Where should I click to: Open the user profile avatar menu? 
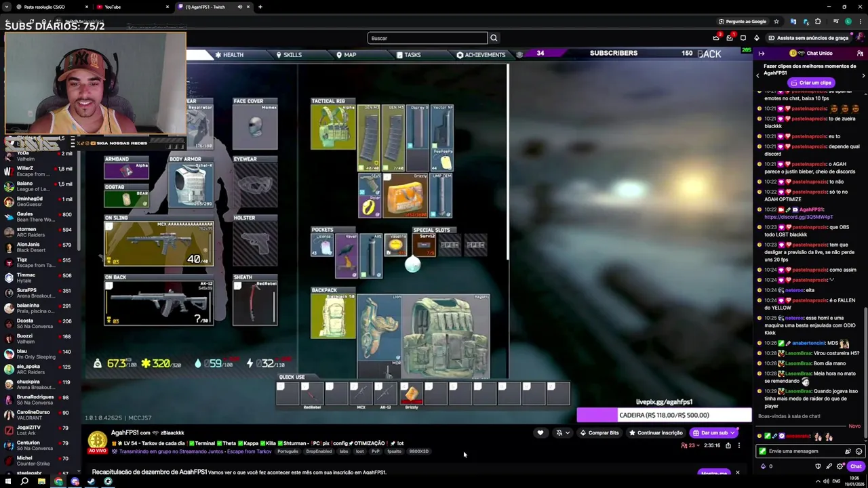coord(860,38)
